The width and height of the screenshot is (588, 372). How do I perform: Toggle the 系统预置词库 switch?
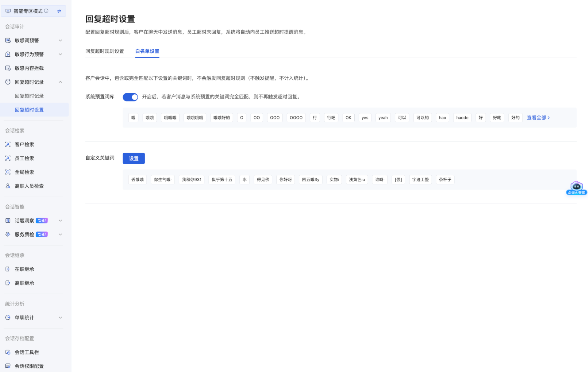click(x=130, y=97)
